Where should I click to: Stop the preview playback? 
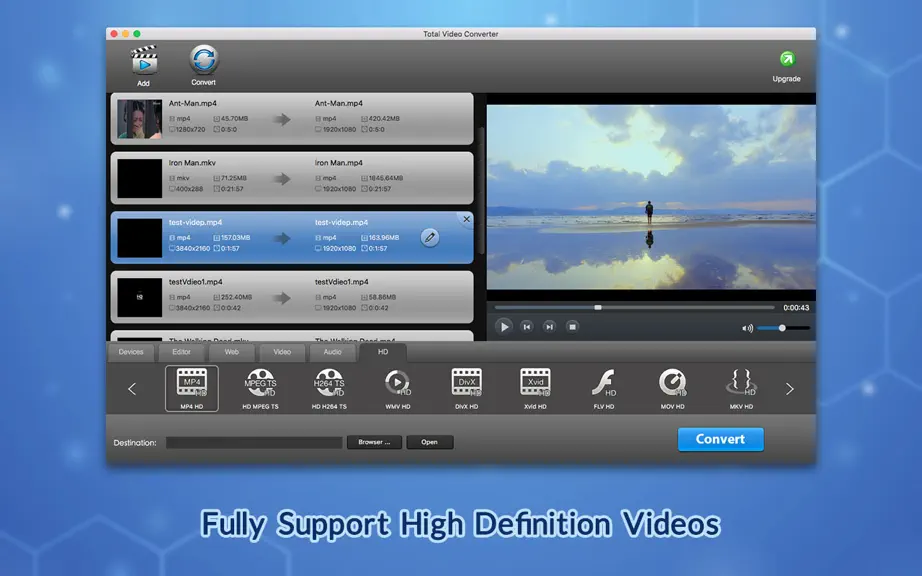[x=572, y=327]
